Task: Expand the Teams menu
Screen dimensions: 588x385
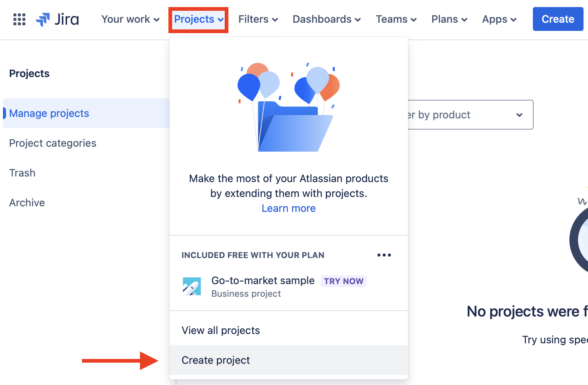Action: (x=396, y=19)
